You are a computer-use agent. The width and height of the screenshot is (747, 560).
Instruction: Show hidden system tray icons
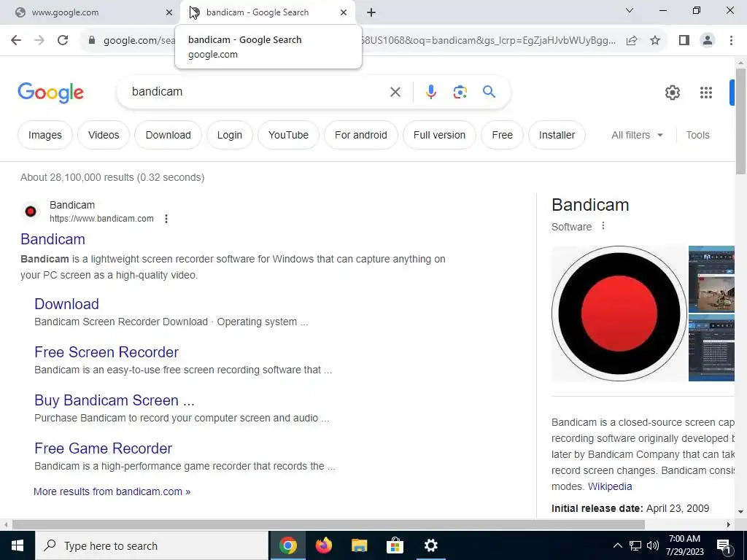coord(617,545)
